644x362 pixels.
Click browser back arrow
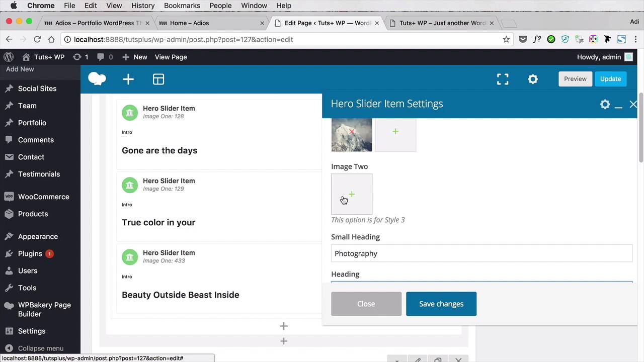[x=9, y=39]
